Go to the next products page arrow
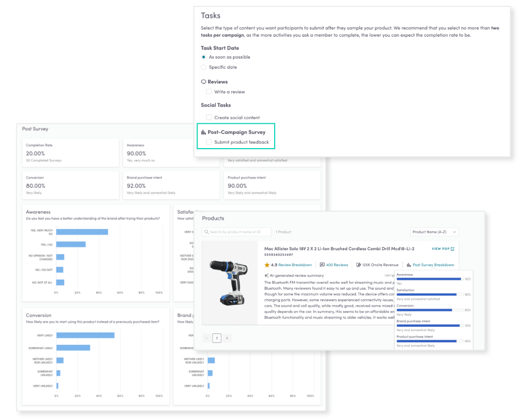523x420 pixels. click(227, 338)
